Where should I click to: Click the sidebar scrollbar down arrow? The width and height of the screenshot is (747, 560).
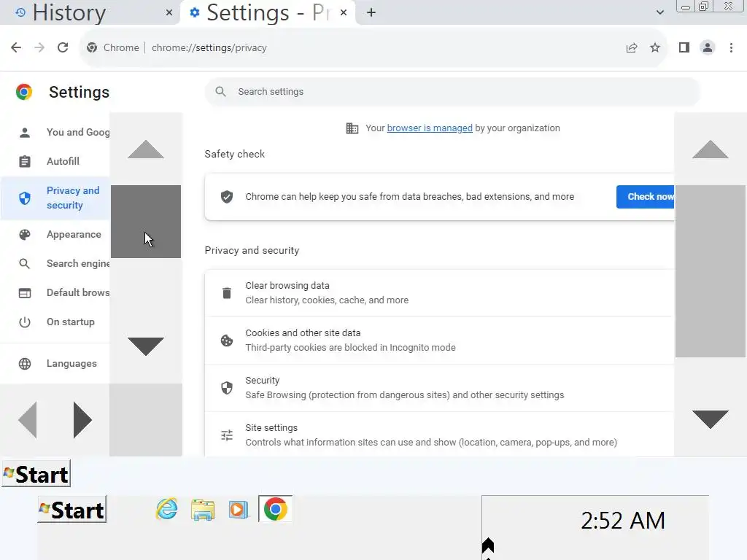[x=146, y=346]
